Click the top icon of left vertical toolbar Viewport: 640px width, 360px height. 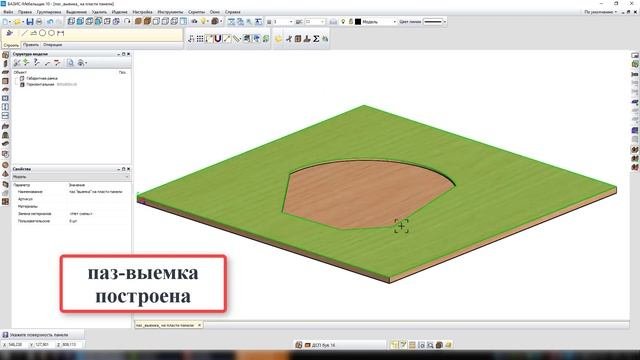[x=5, y=55]
